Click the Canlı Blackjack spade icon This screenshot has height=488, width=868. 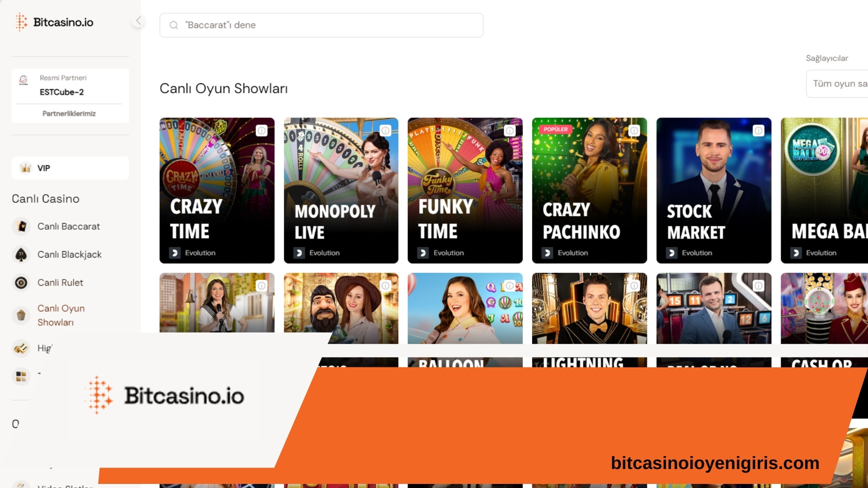point(21,254)
